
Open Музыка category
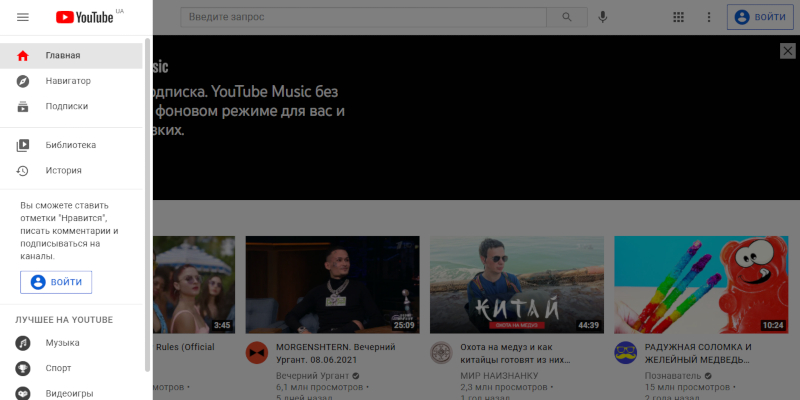(62, 343)
